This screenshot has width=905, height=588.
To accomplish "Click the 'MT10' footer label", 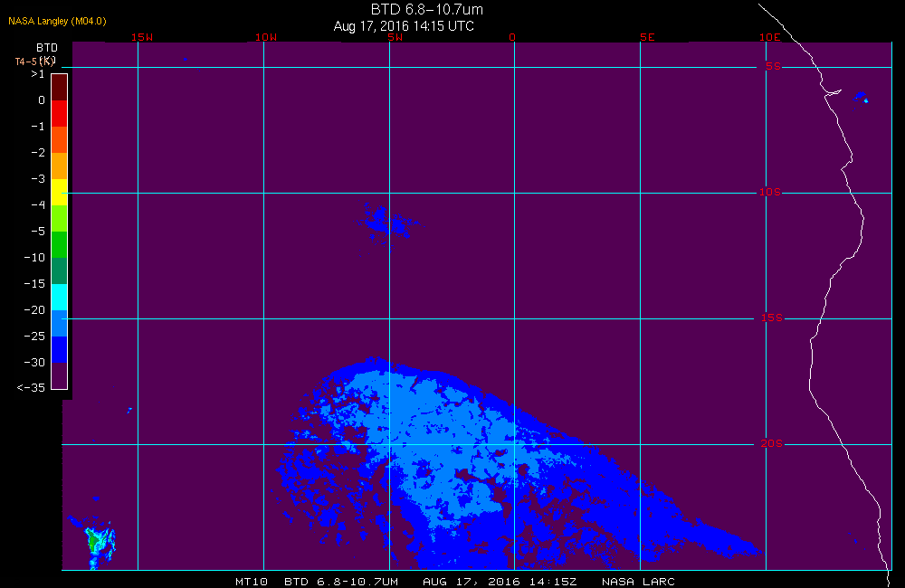I will [251, 582].
